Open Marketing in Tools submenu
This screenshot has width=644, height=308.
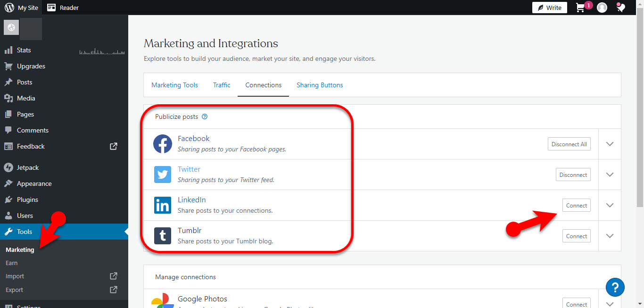point(20,250)
